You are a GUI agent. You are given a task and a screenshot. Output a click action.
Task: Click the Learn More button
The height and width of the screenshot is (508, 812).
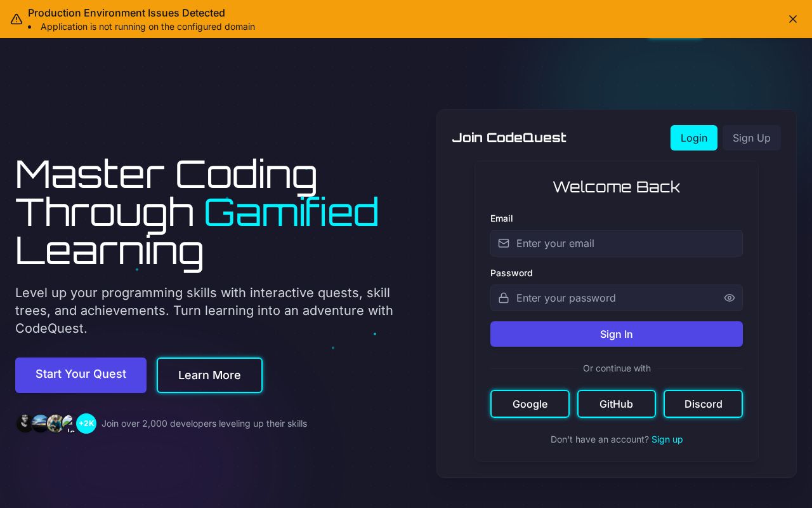(x=209, y=375)
